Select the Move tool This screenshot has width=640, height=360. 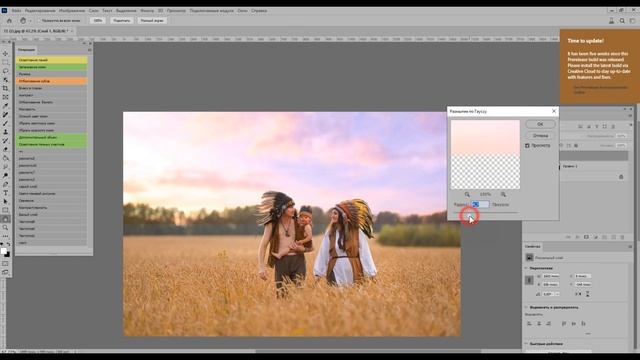tap(5, 53)
